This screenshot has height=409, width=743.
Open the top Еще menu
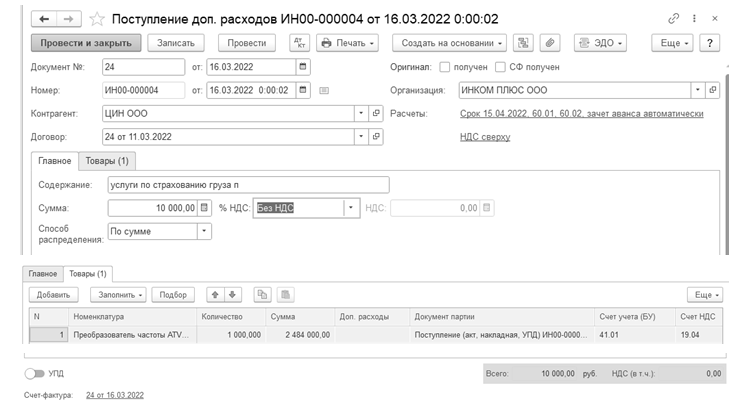click(672, 43)
